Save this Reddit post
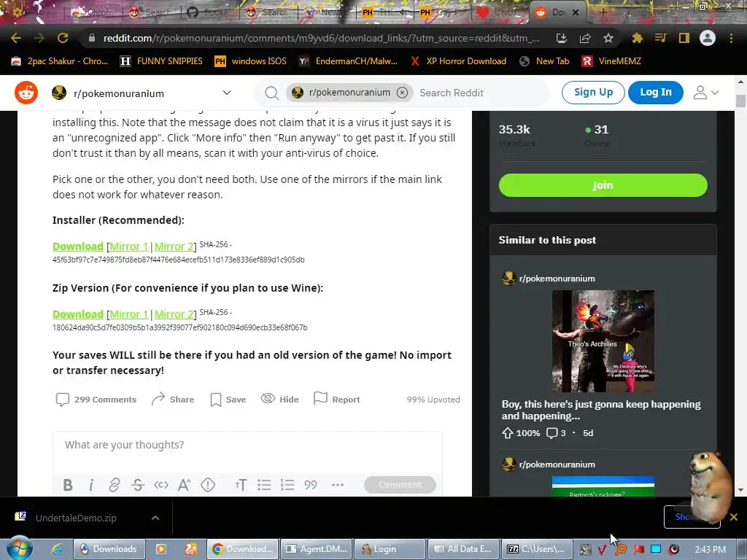Screen dimensions: 747x560 point(228,400)
